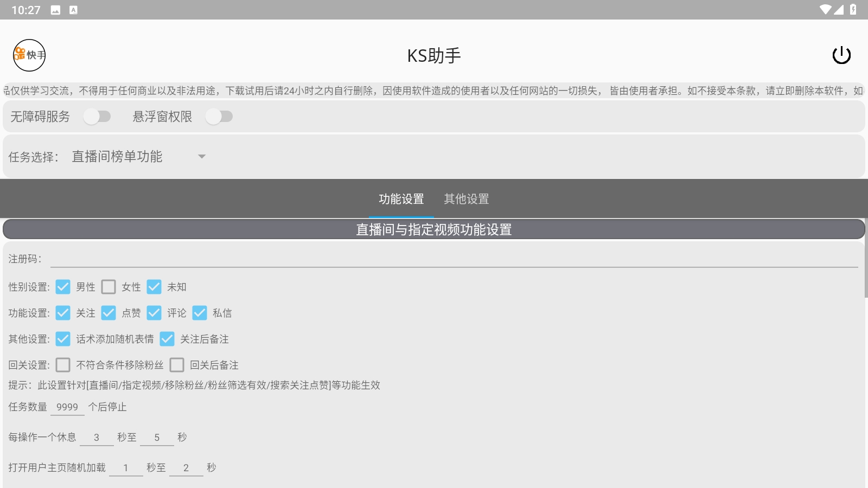The width and height of the screenshot is (868, 488).
Task: Click the Kuaishou logo icon
Action: (30, 55)
